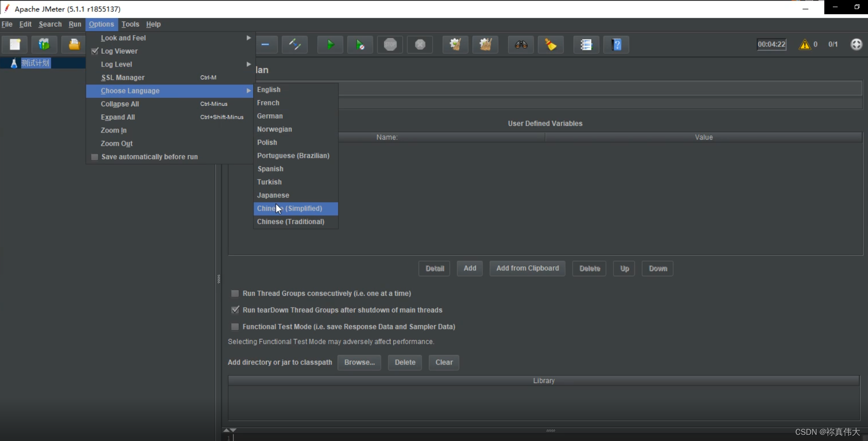Click Start no pauses icon
Viewport: 868px width, 441px height.
pyautogui.click(x=360, y=45)
